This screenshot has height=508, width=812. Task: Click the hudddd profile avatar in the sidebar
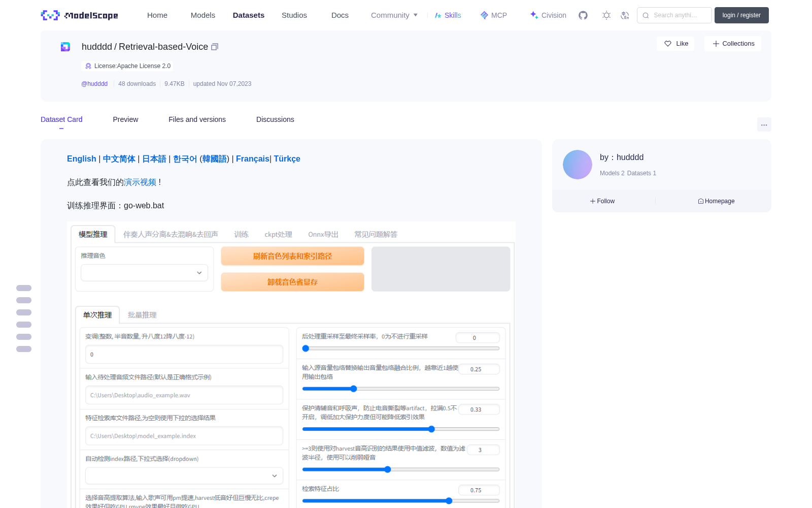[578, 165]
